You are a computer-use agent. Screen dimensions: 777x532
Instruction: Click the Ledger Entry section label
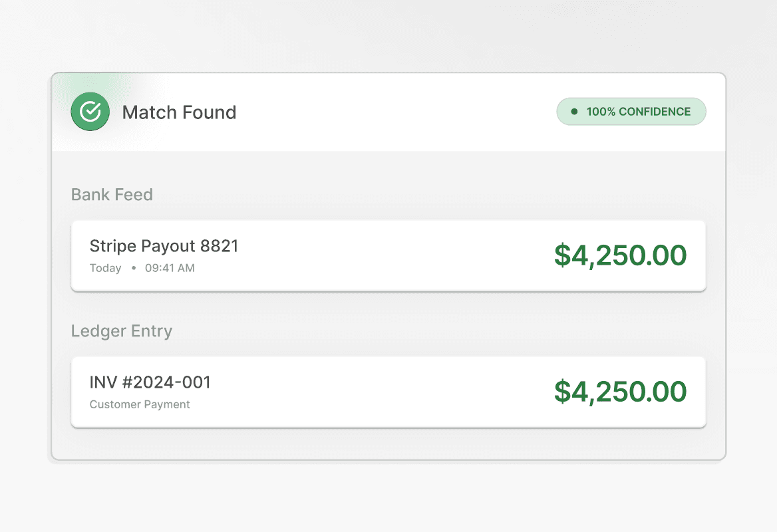click(121, 331)
